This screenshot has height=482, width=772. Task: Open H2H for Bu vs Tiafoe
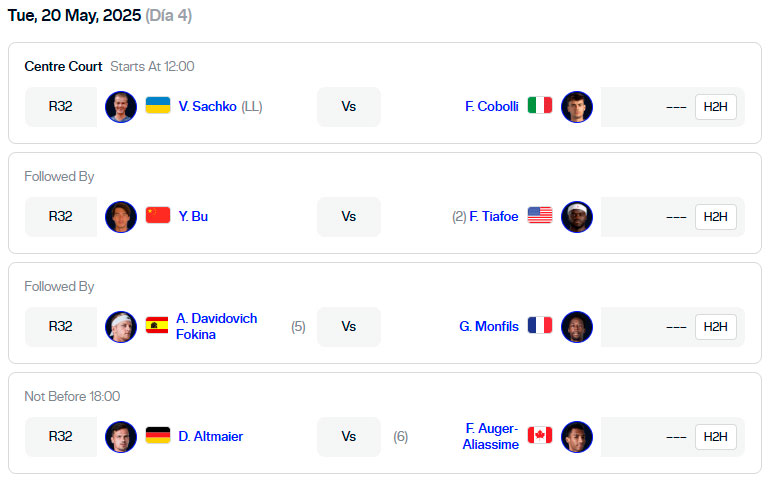[x=715, y=217]
